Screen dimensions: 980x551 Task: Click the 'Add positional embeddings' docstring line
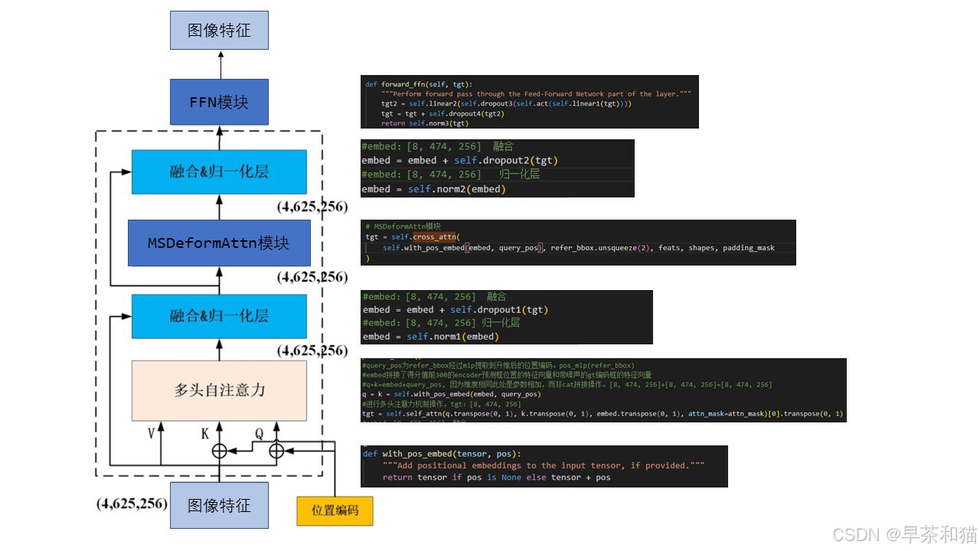544,465
